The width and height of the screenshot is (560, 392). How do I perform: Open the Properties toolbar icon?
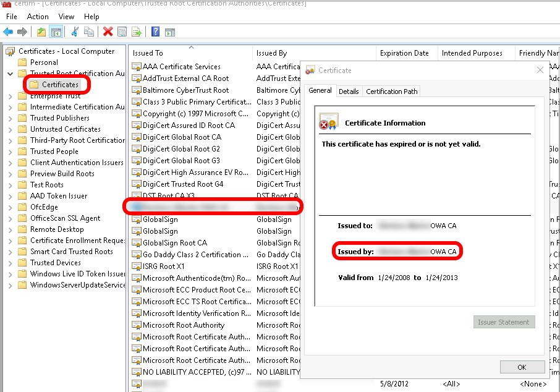(x=122, y=31)
